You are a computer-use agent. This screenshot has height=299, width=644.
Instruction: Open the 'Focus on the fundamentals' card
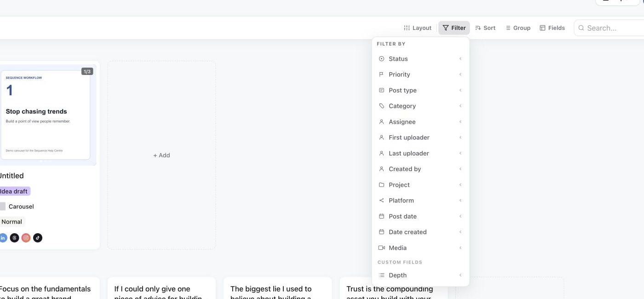pyautogui.click(x=50, y=288)
